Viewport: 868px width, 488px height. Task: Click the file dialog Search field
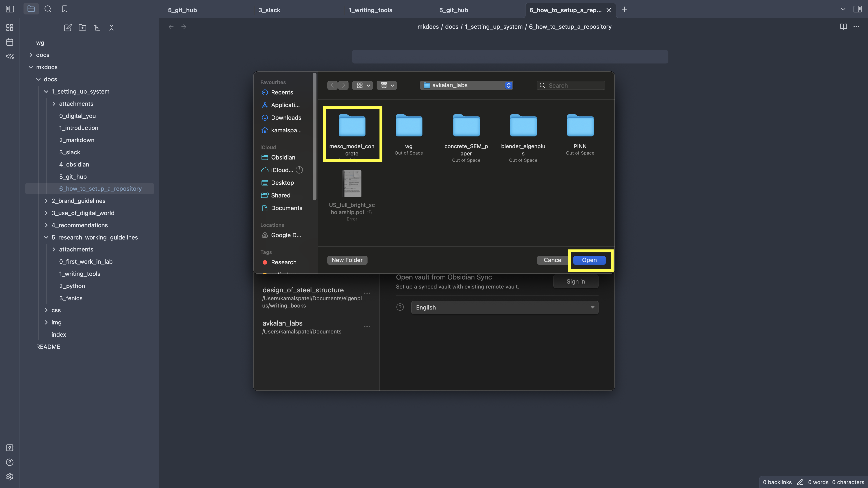tap(575, 86)
